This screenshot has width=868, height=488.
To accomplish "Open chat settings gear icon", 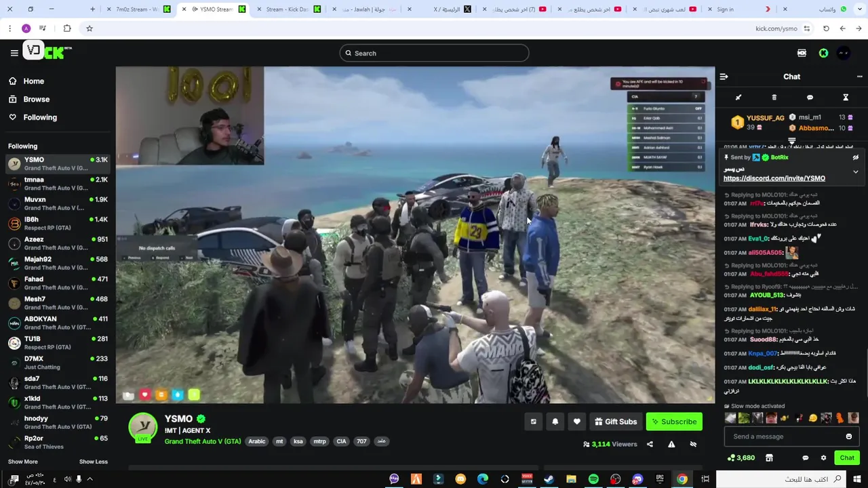I will click(x=823, y=458).
